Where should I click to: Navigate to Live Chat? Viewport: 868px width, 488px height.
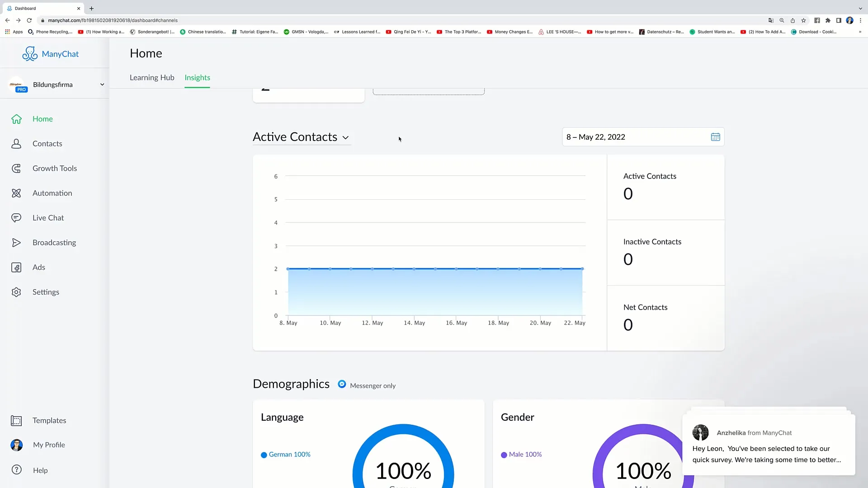pyautogui.click(x=48, y=217)
